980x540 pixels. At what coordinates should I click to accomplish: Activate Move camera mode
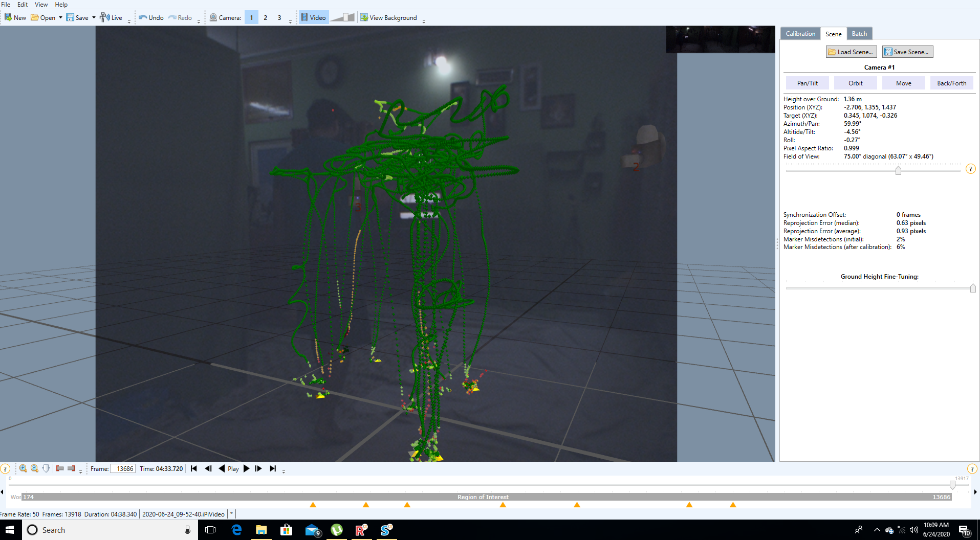pyautogui.click(x=903, y=83)
